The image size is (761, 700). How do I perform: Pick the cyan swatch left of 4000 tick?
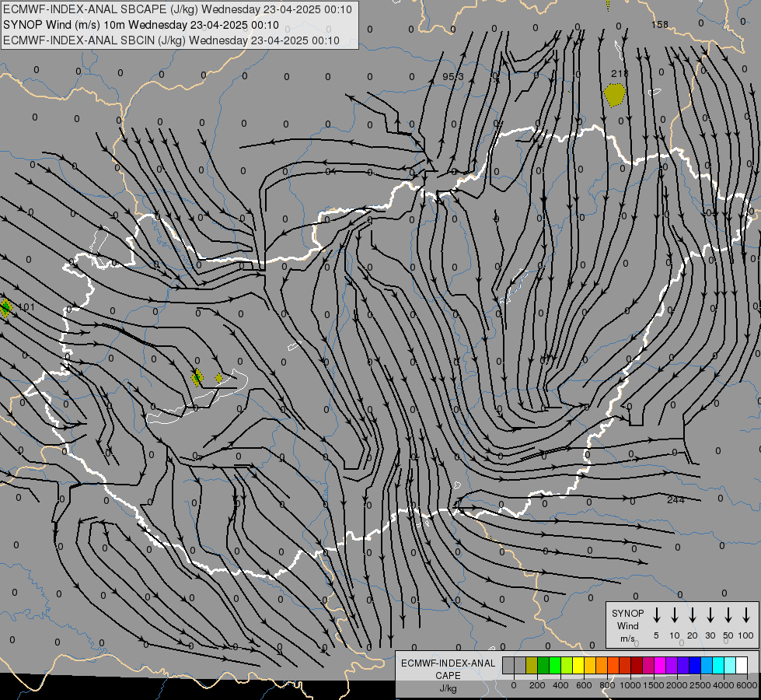tap(718, 665)
